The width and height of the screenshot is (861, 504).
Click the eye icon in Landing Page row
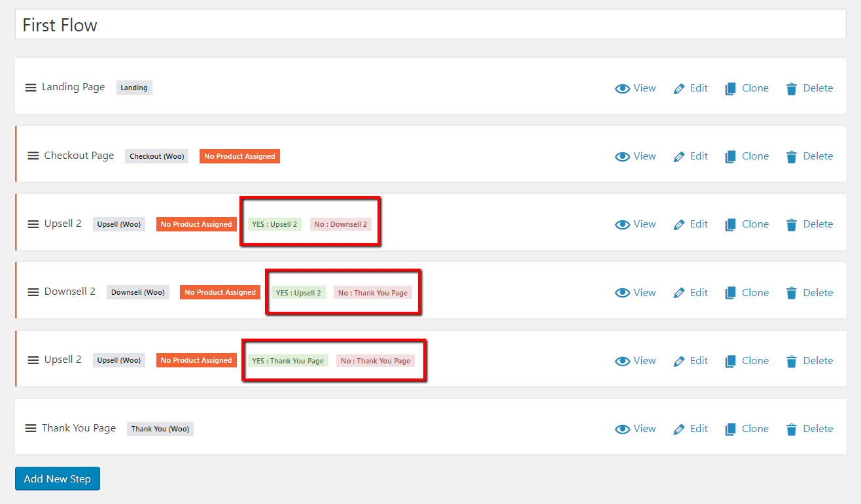pos(622,89)
